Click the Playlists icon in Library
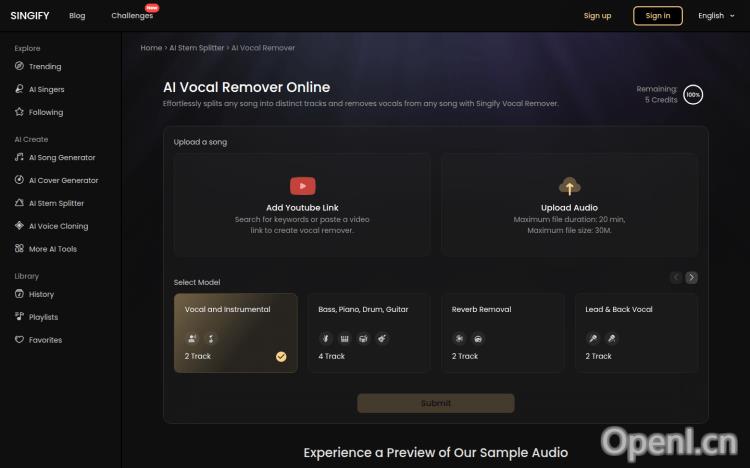The height and width of the screenshot is (468, 750). [x=19, y=316]
